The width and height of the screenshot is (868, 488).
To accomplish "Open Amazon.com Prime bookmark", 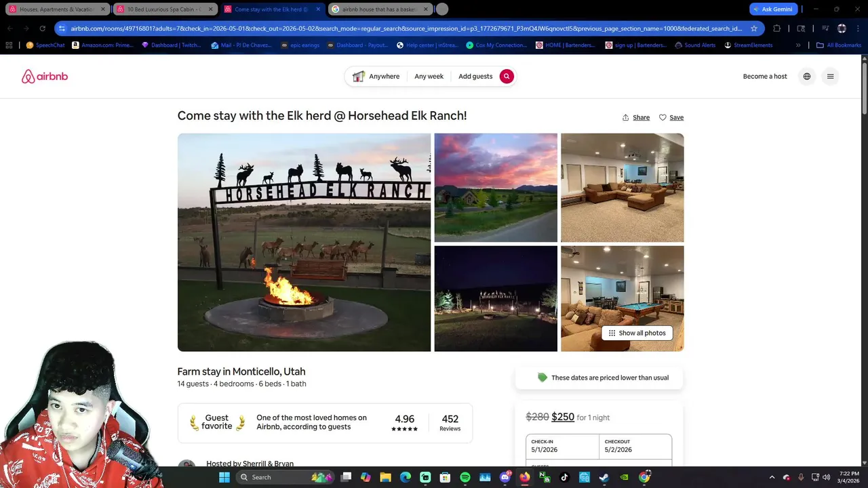I will [x=102, y=45].
